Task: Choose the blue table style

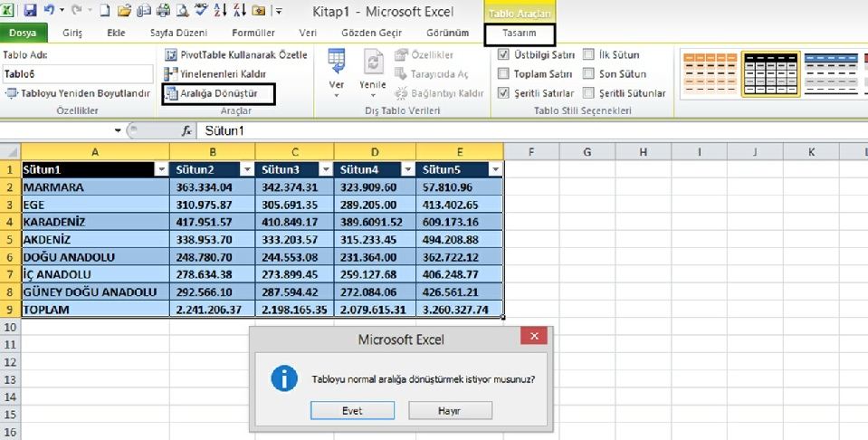Action: click(831, 73)
